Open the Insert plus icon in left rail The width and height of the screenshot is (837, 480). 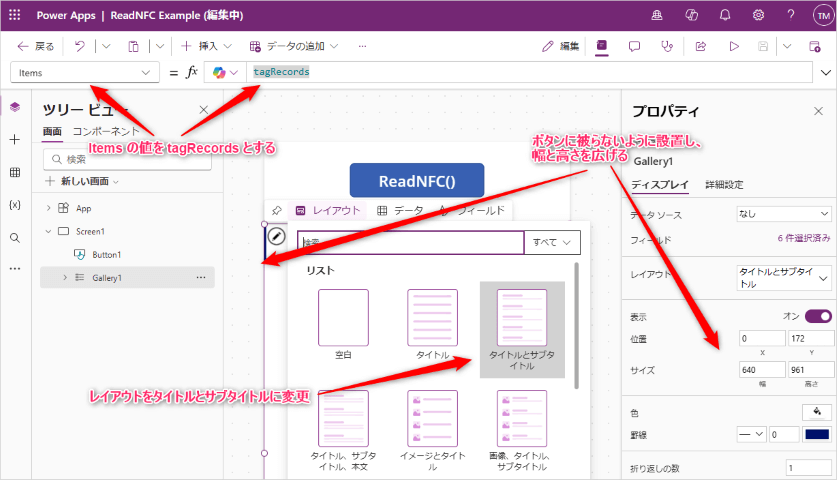(14, 140)
